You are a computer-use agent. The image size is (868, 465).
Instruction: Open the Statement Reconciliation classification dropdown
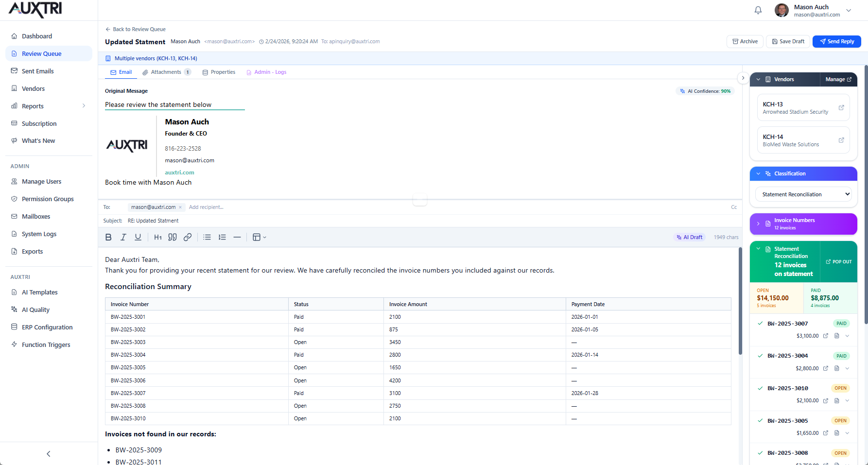click(x=803, y=194)
